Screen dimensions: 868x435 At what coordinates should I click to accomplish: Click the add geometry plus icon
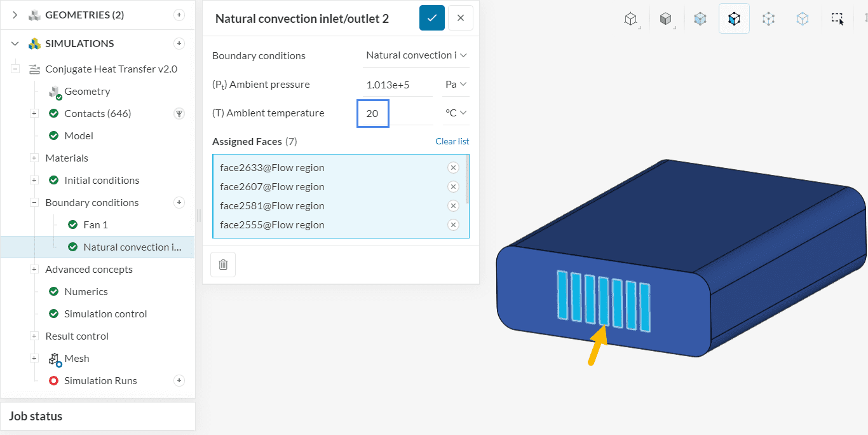click(179, 15)
